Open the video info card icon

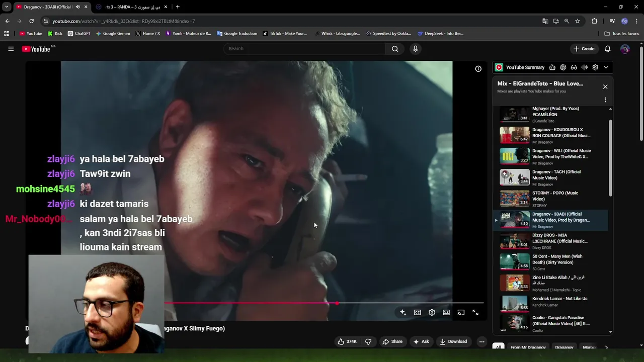(478, 69)
